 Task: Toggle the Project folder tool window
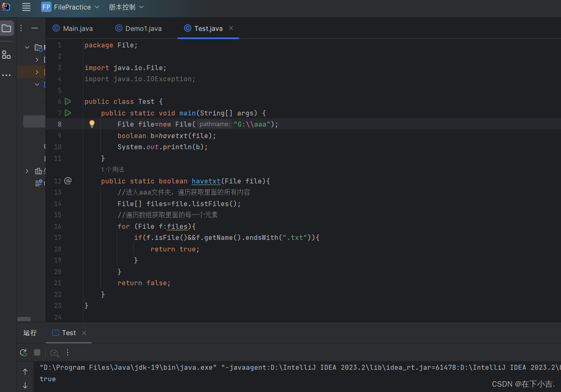coord(7,28)
